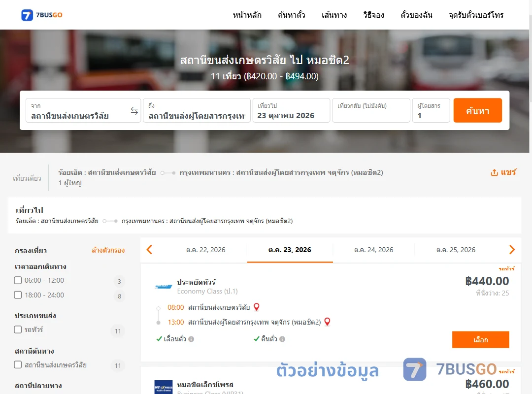Open the เที่ยวไป departure date field

pos(291,111)
